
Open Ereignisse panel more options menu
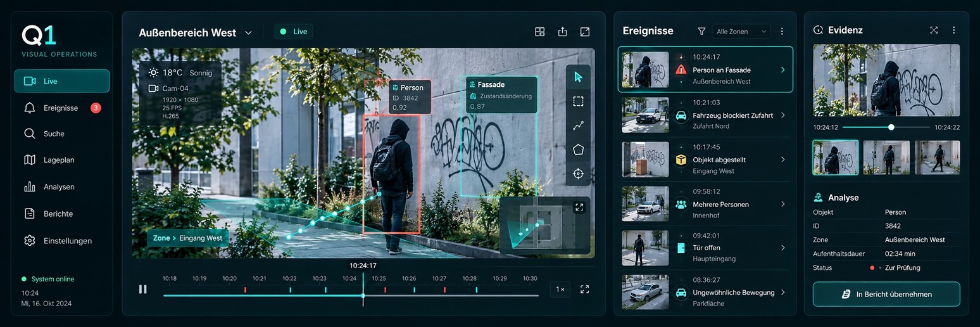point(782,31)
